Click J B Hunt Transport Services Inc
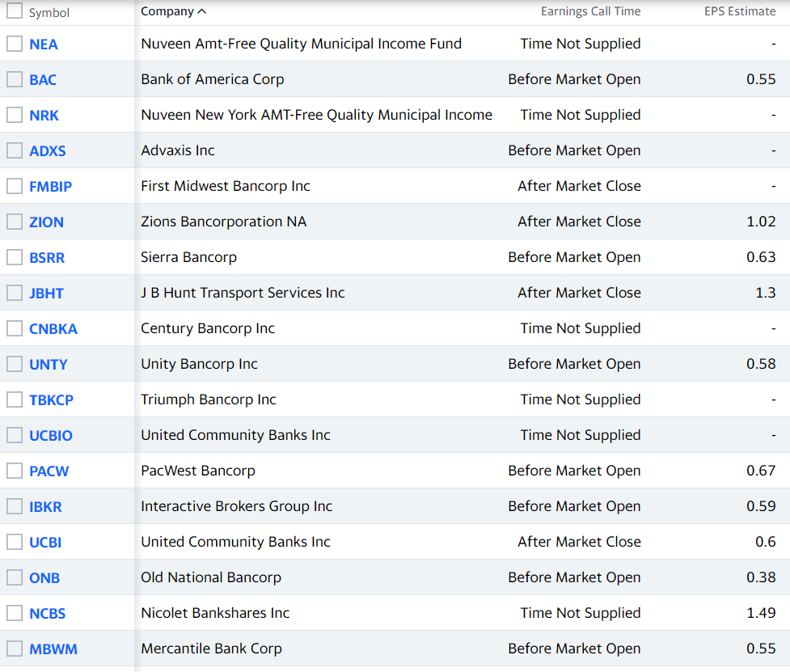The height and width of the screenshot is (672, 790). point(243,293)
